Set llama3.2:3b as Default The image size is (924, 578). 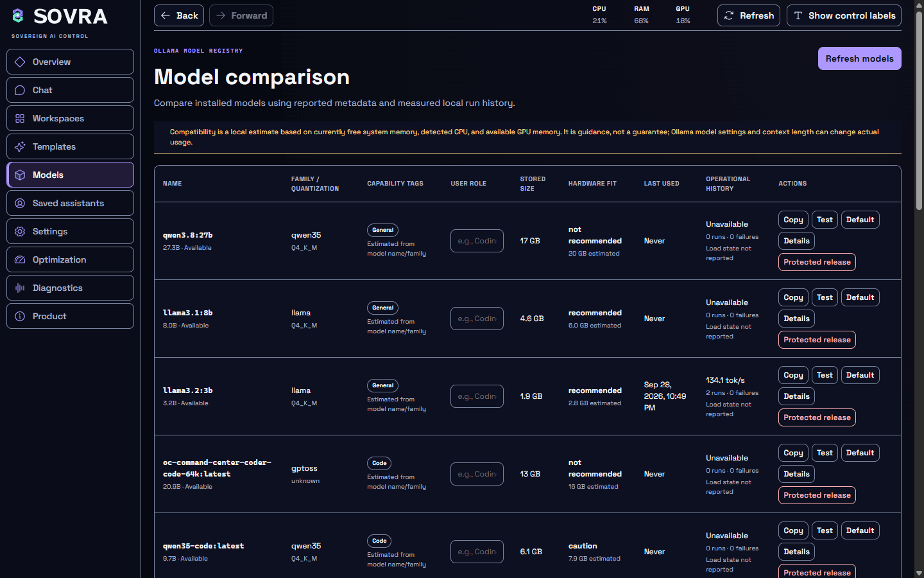860,375
